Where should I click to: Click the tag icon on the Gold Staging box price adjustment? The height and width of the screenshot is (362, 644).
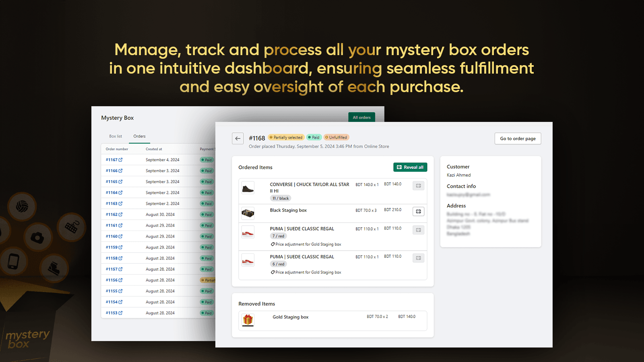coord(272,244)
